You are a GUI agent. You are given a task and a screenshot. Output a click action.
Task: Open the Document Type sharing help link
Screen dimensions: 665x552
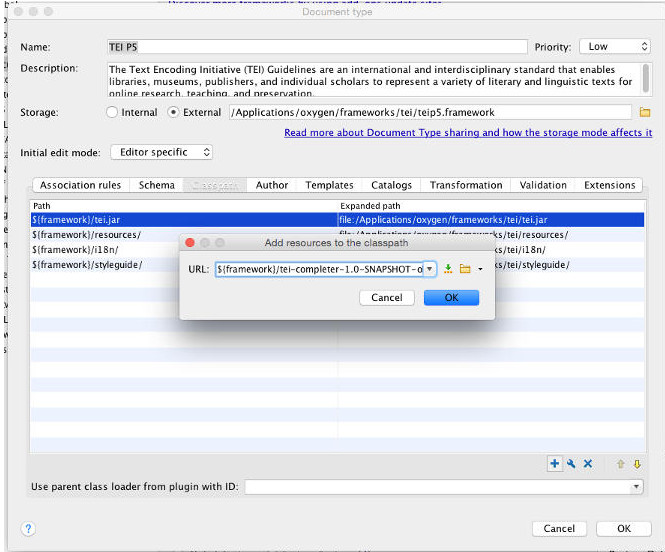pos(468,133)
